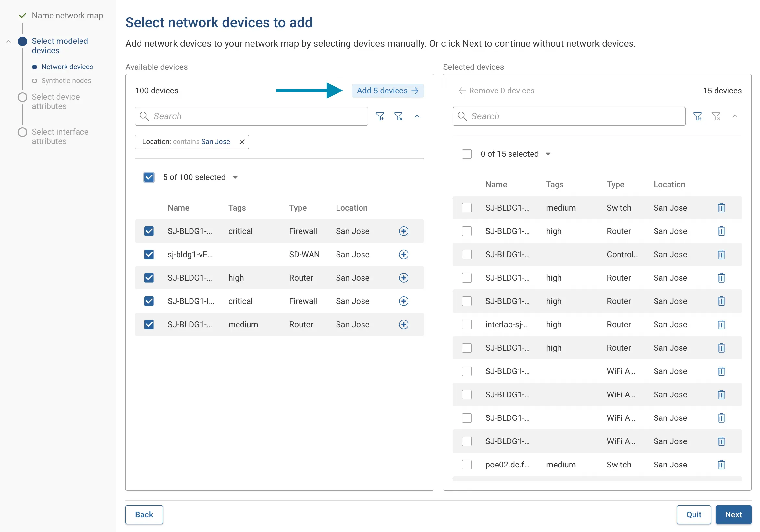Open the 0 of 15 selected dropdown arrow
The width and height of the screenshot is (760, 532).
(x=548, y=154)
